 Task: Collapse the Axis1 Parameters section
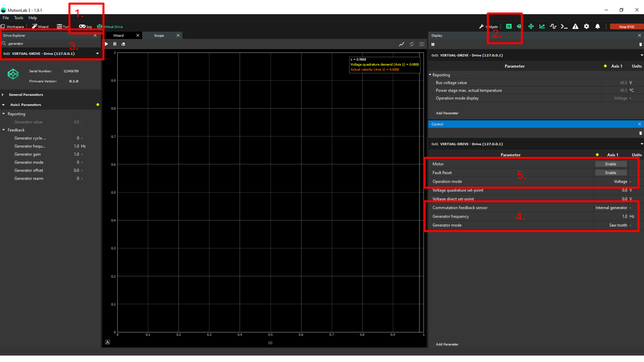point(3,105)
